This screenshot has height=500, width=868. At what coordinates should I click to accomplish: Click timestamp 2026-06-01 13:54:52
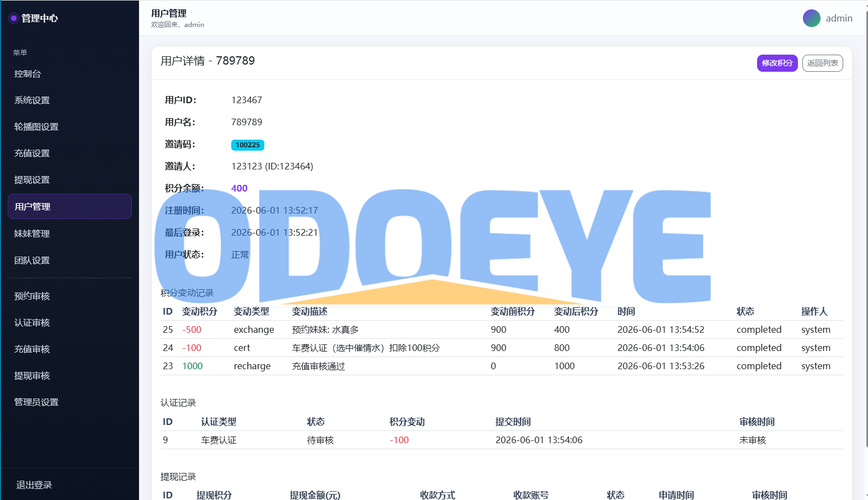pos(661,329)
